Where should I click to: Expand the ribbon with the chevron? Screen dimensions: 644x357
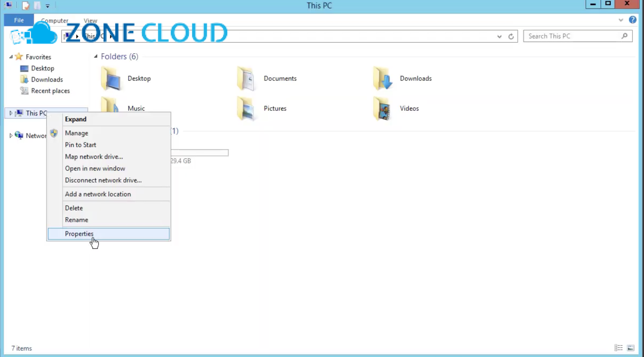click(x=621, y=20)
